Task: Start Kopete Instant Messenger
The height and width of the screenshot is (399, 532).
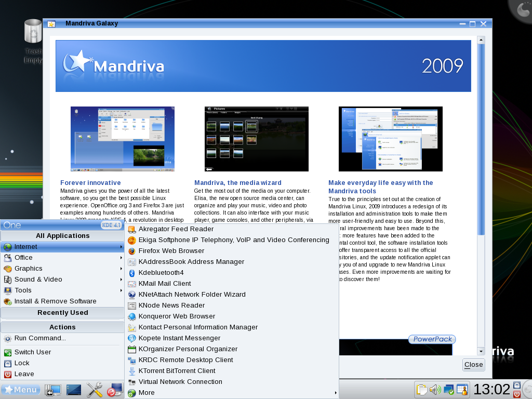Action: 232,338
